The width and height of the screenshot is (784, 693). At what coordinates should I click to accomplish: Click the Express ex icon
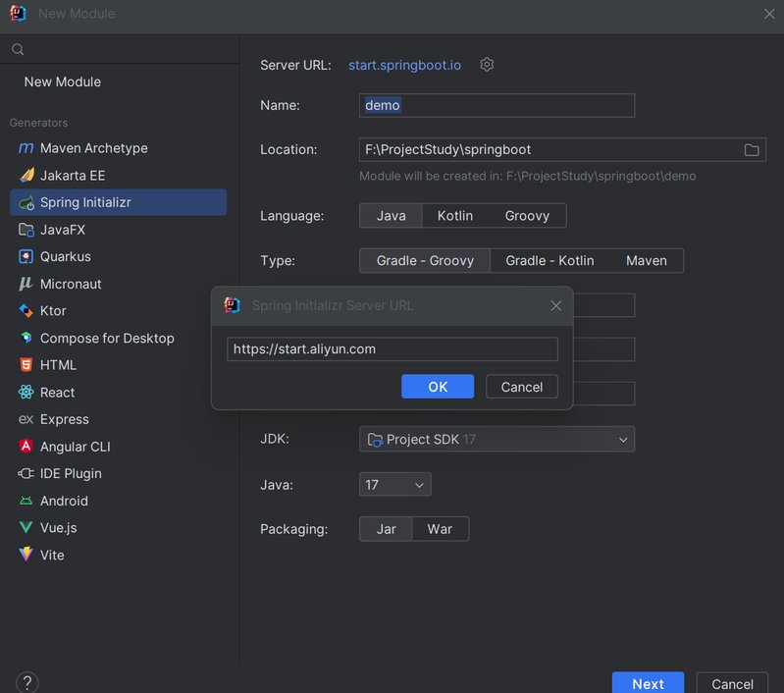[26, 419]
